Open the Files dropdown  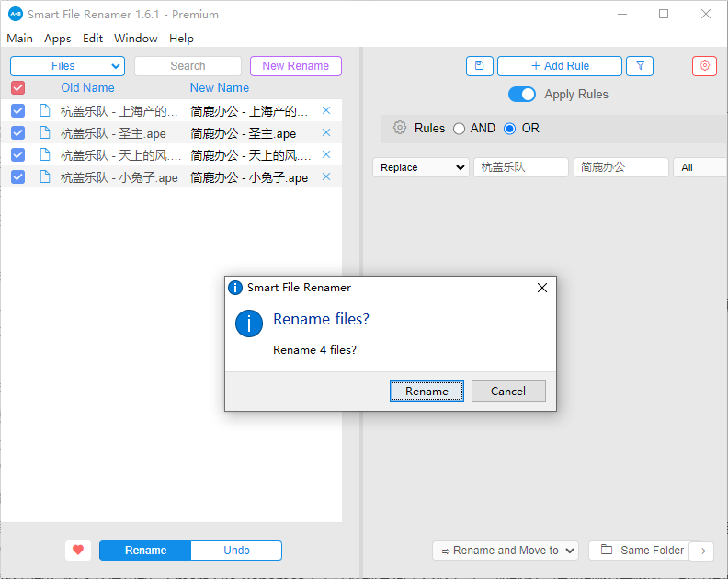click(67, 66)
